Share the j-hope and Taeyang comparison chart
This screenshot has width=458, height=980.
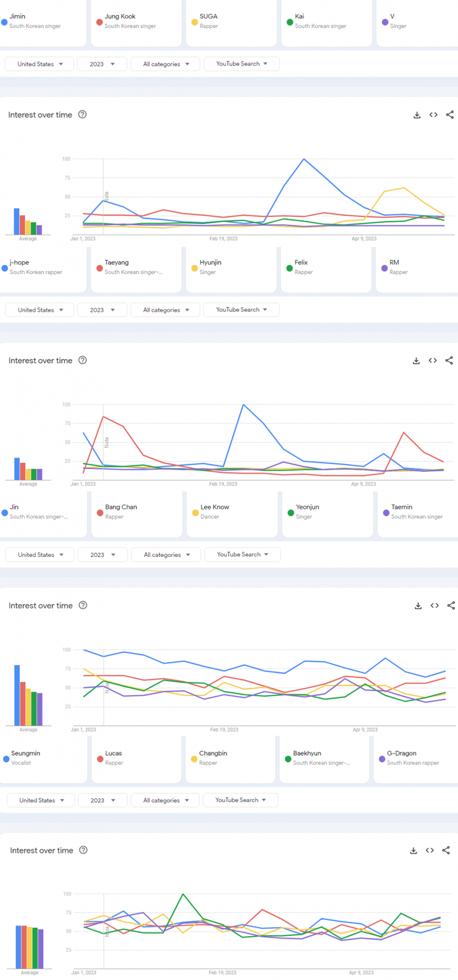449,361
